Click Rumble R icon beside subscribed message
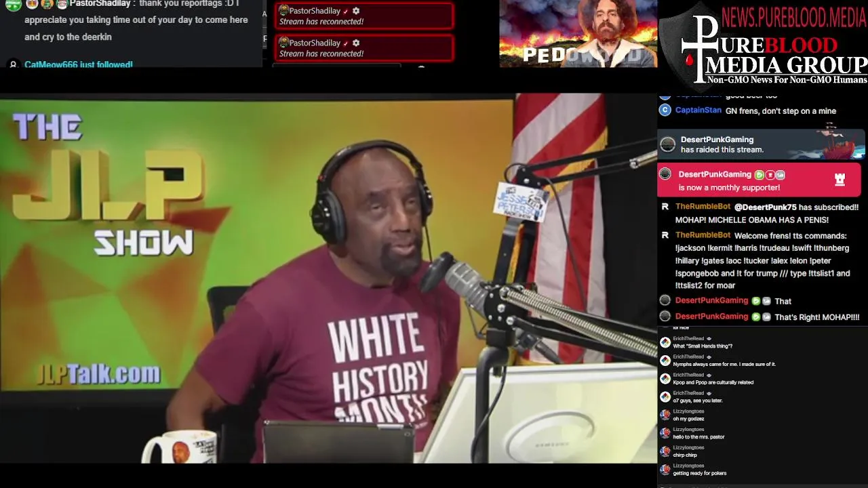The height and width of the screenshot is (488, 868). (x=665, y=207)
